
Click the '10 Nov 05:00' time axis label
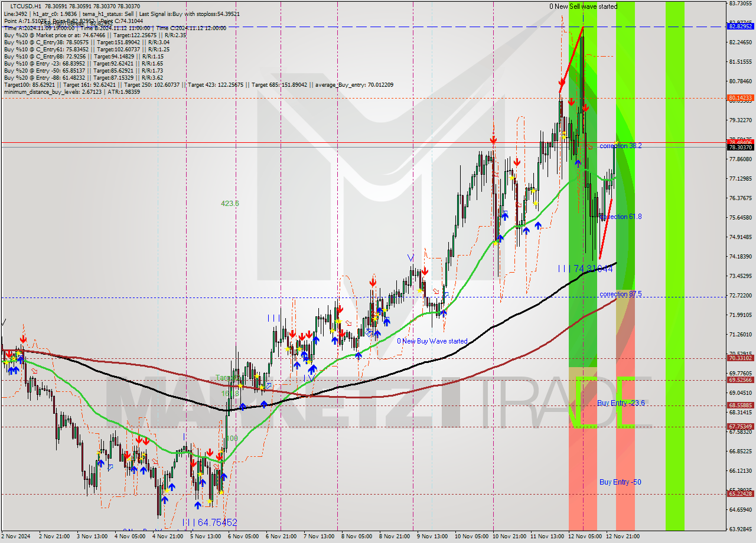[x=471, y=537]
